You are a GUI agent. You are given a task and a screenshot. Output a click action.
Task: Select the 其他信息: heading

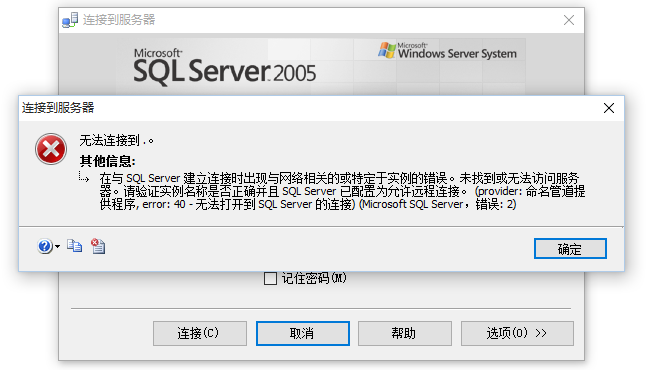pos(107,161)
